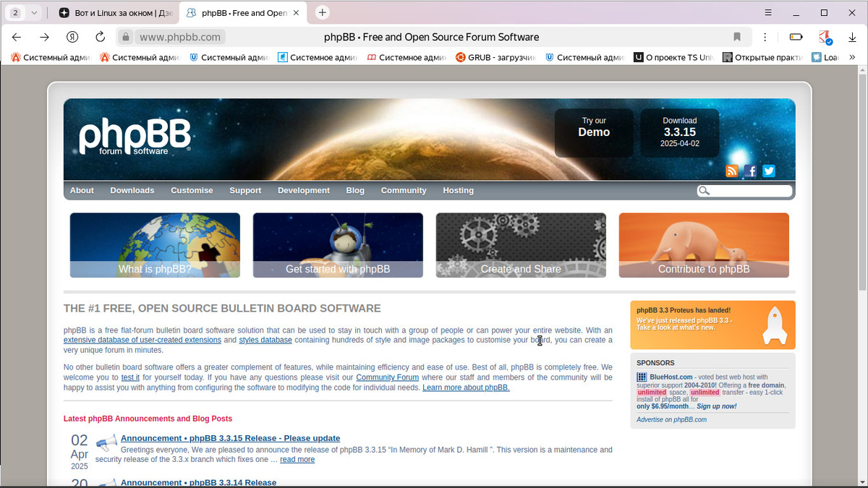Open the downloads arrow icon
The height and width of the screenshot is (488, 868).
click(853, 37)
